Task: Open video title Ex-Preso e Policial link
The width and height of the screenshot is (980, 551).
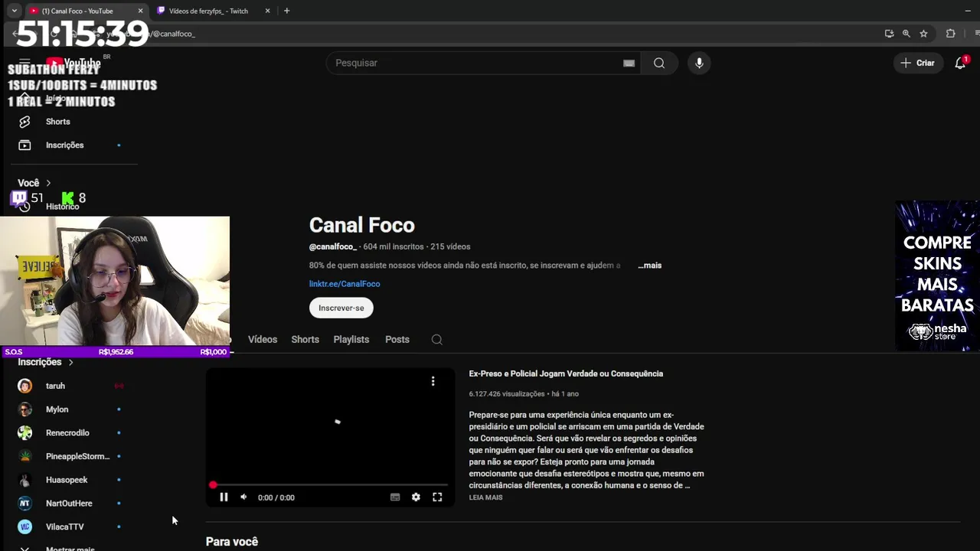Action: 566,373
